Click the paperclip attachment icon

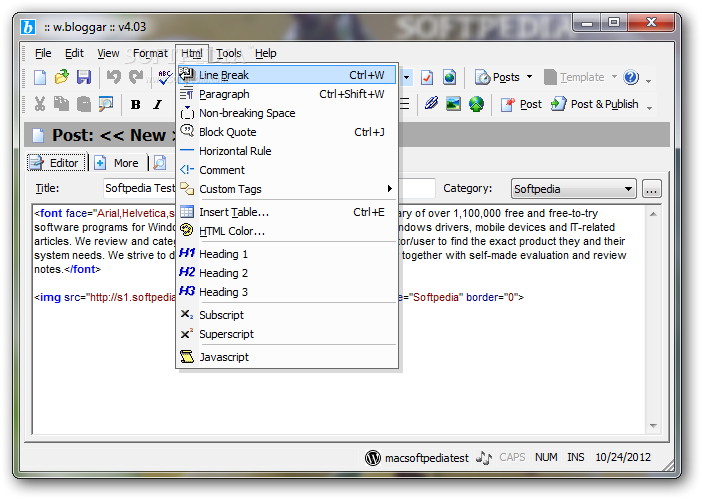pyautogui.click(x=431, y=104)
